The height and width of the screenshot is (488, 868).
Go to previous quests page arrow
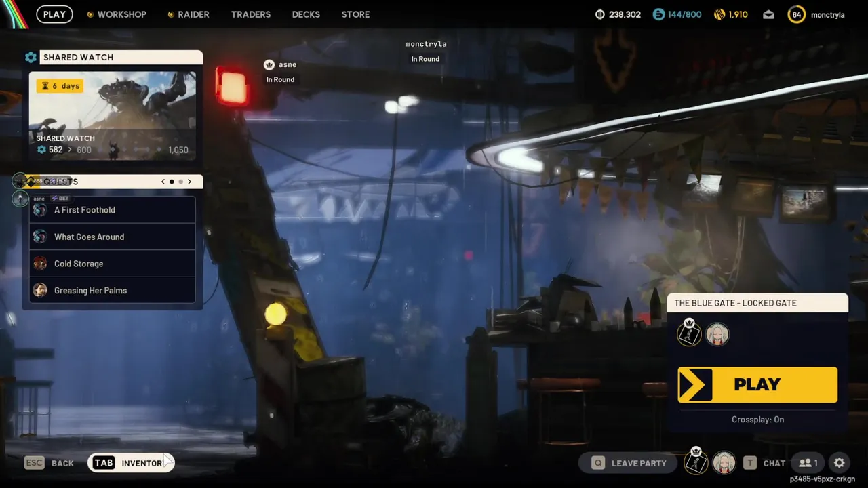pyautogui.click(x=163, y=182)
